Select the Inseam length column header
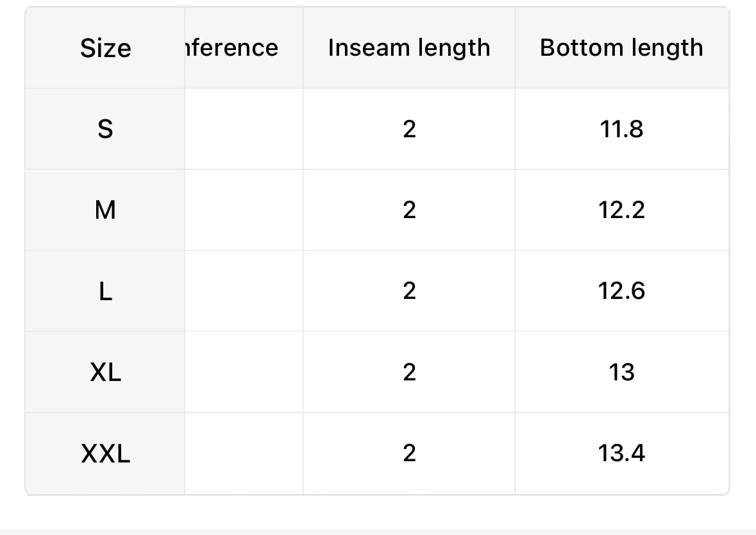The width and height of the screenshot is (756, 535). [x=409, y=47]
